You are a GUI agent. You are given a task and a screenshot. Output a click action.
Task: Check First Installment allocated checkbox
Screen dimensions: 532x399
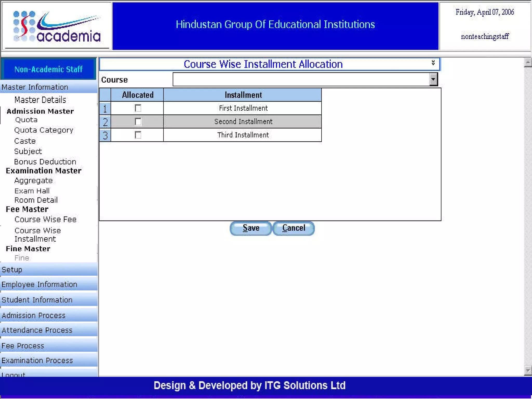click(x=138, y=108)
